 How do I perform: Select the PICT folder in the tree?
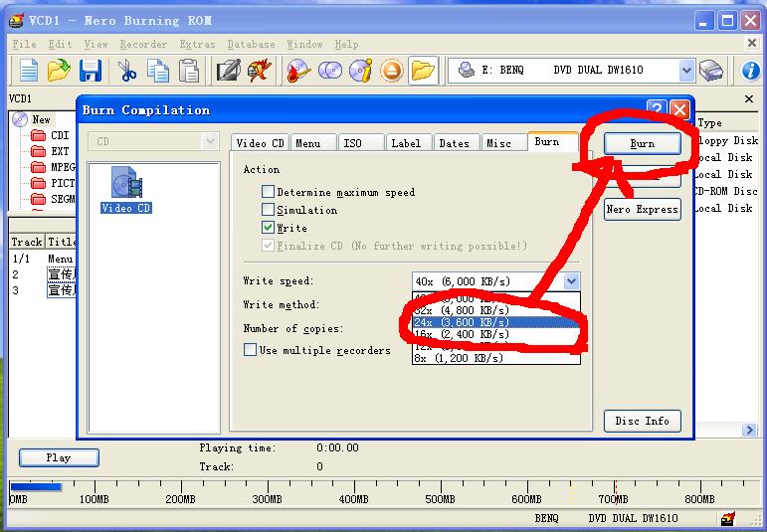(x=53, y=183)
